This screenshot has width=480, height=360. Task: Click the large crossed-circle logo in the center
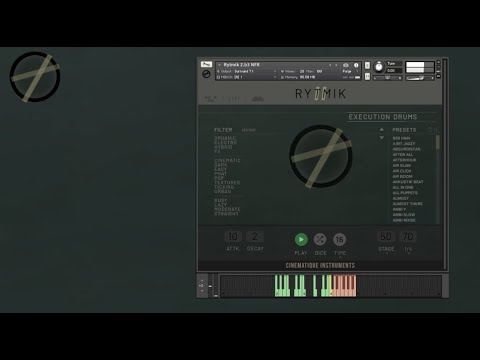(321, 156)
